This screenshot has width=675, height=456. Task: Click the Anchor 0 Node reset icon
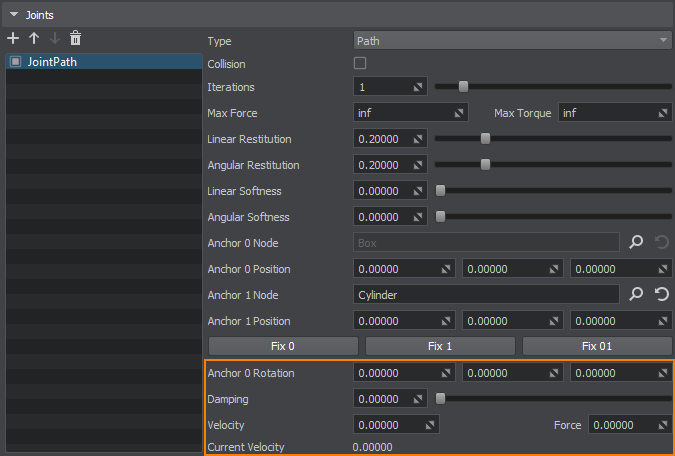[660, 242]
